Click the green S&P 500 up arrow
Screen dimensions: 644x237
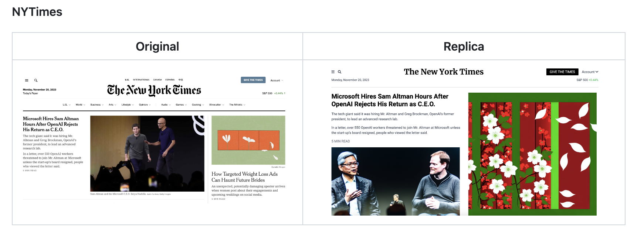(285, 93)
